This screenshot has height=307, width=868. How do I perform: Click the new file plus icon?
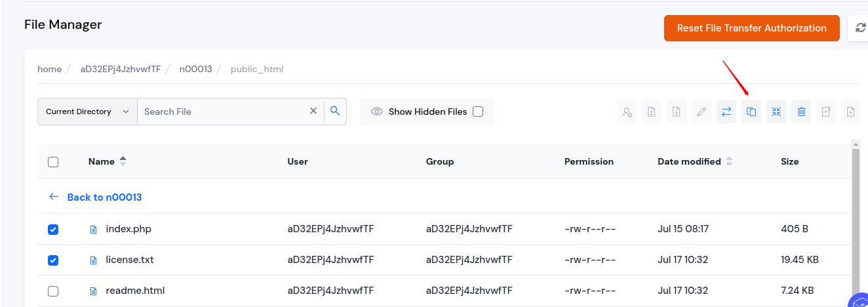point(851,112)
